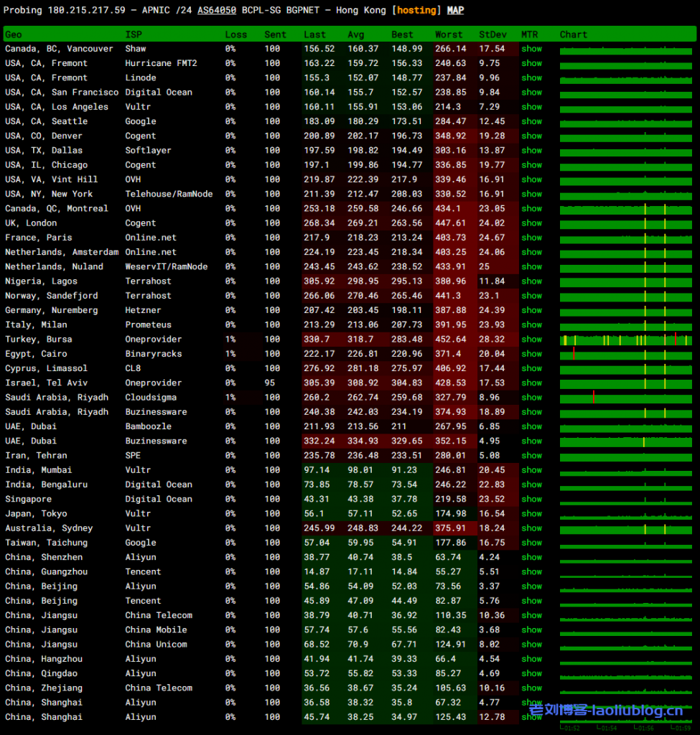700x735 pixels.
Task: Show MTR for Turkey, Bursa row
Action: click(531, 340)
